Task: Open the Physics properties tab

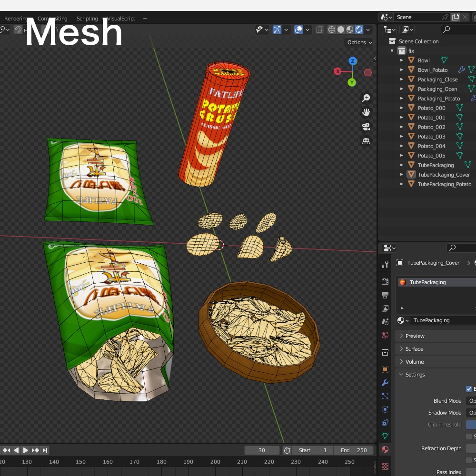Action: (385, 409)
